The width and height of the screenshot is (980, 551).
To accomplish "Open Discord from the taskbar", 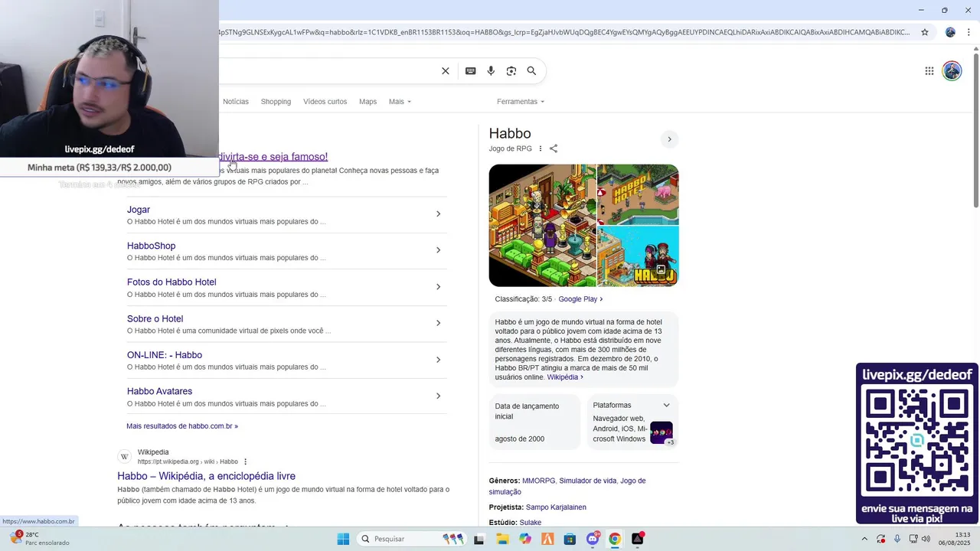I will point(593,539).
